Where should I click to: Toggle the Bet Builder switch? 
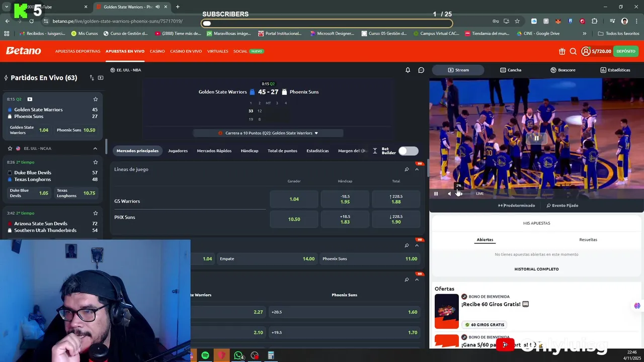pyautogui.click(x=408, y=151)
